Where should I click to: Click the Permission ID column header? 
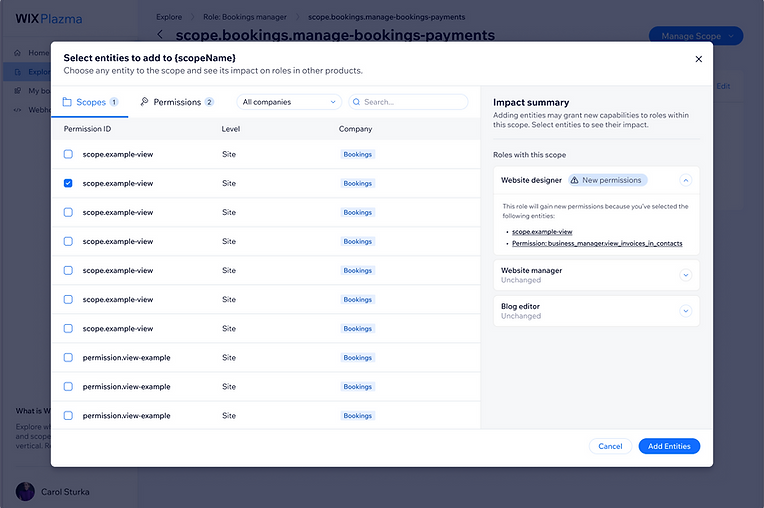pyautogui.click(x=87, y=129)
